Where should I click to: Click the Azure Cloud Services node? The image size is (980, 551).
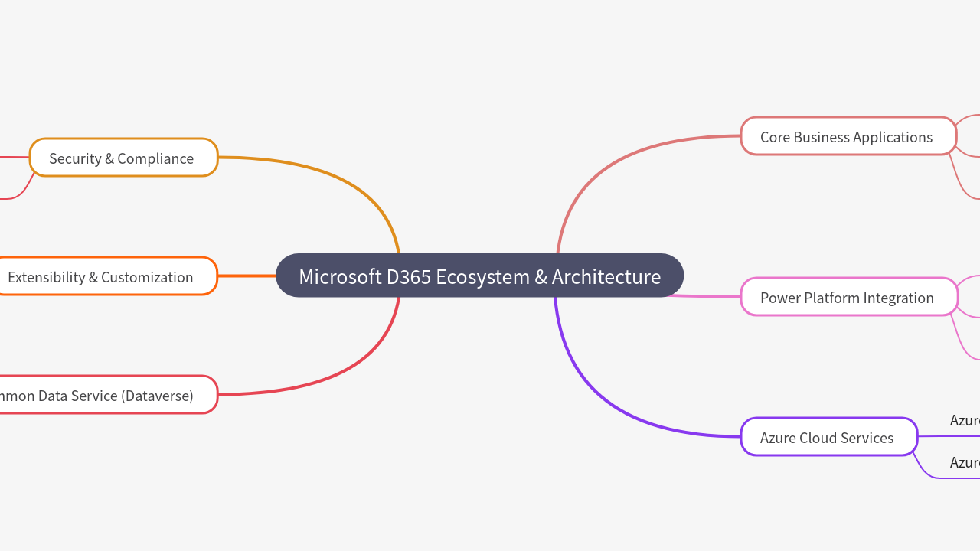[x=827, y=437]
